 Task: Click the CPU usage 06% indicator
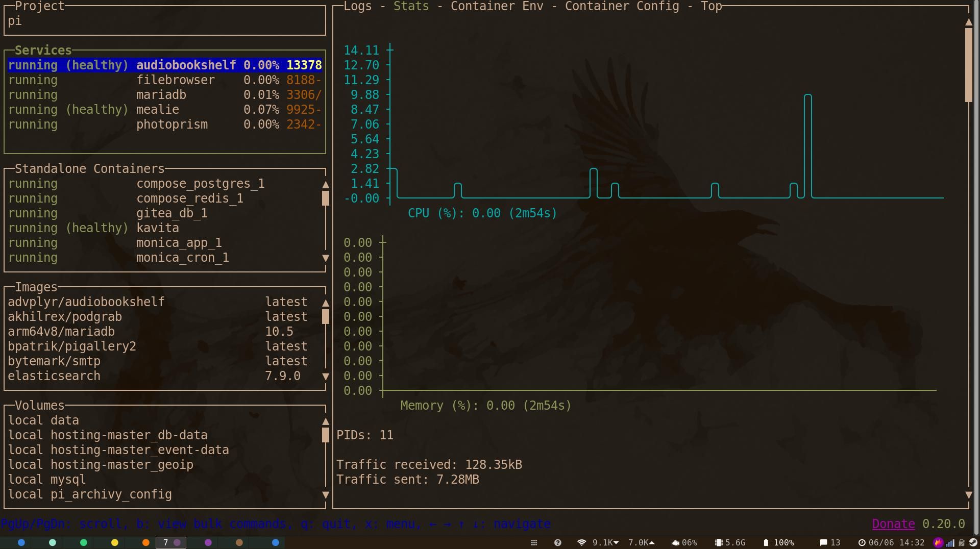pyautogui.click(x=684, y=542)
